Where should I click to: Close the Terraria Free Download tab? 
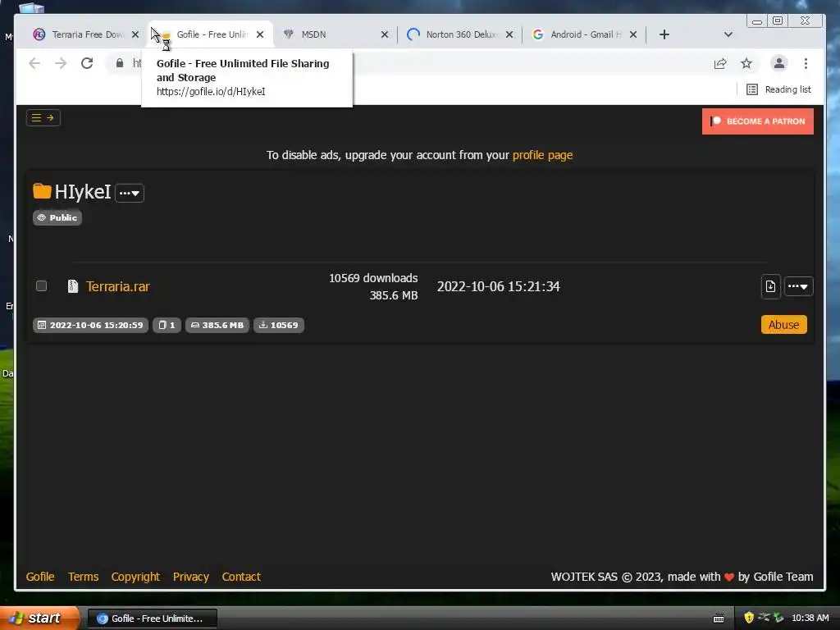[135, 34]
